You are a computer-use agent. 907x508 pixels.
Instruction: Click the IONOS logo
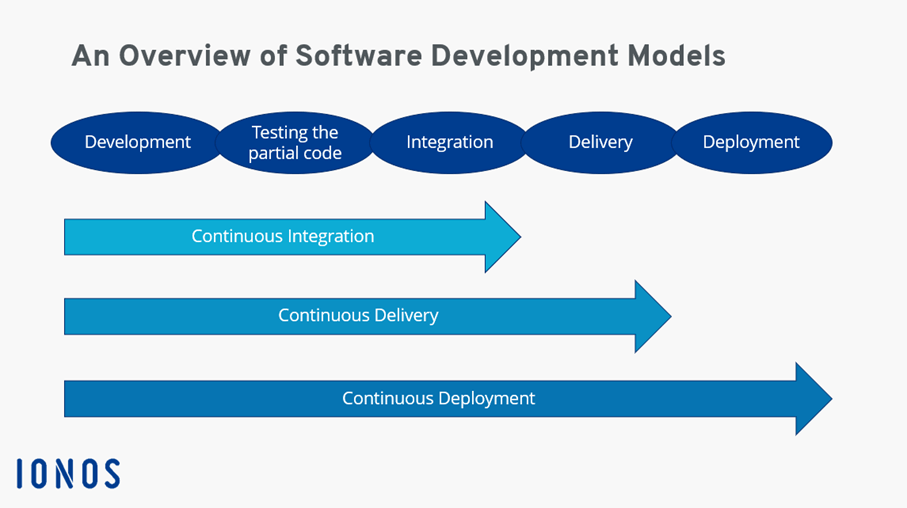point(68,473)
